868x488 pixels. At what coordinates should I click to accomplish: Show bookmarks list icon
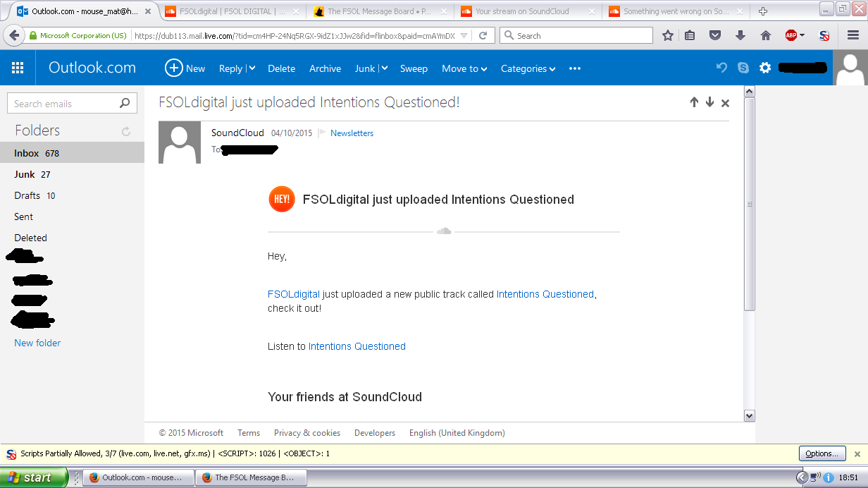point(690,35)
